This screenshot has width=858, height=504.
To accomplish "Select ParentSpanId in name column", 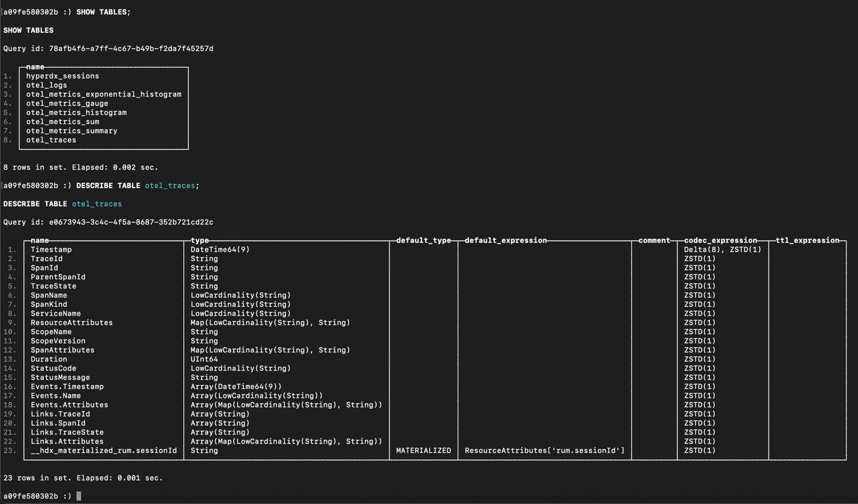I will (x=58, y=277).
